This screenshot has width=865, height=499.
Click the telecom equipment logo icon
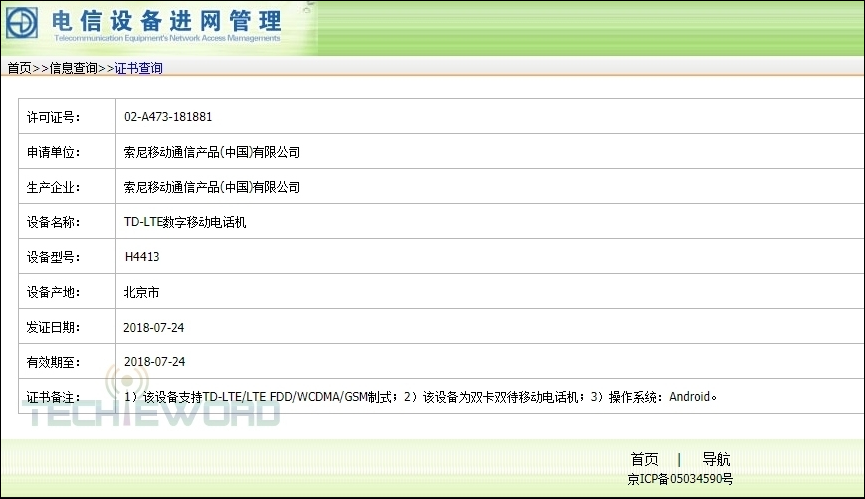point(23,24)
